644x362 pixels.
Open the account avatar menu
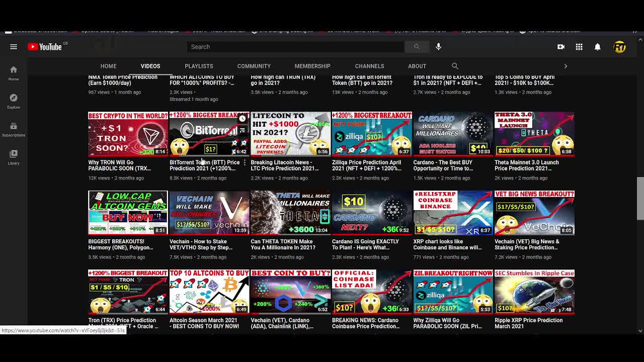point(619,47)
